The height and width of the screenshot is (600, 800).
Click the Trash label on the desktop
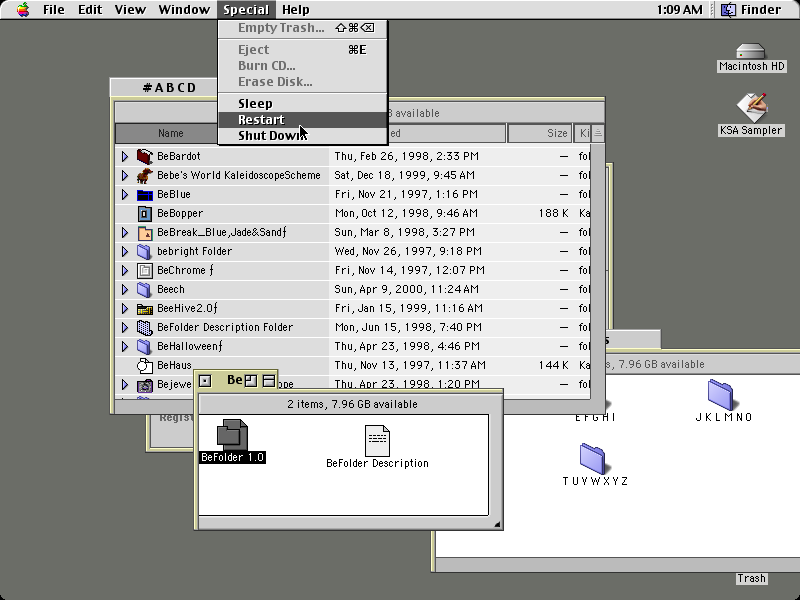[751, 578]
